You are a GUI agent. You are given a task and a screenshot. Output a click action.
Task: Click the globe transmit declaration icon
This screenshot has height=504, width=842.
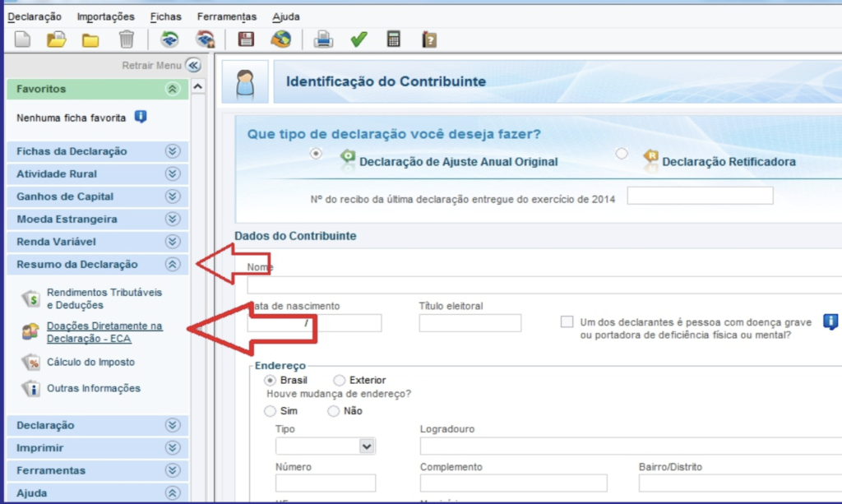pos(281,39)
